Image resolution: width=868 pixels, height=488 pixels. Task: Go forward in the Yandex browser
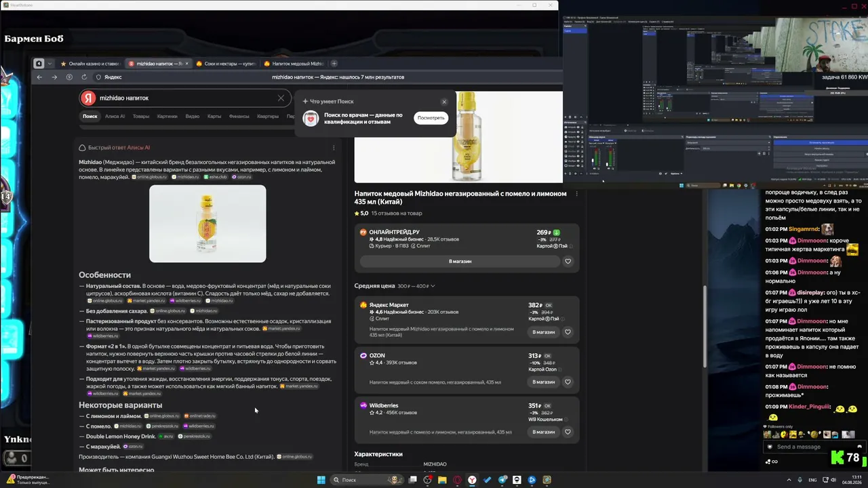54,77
